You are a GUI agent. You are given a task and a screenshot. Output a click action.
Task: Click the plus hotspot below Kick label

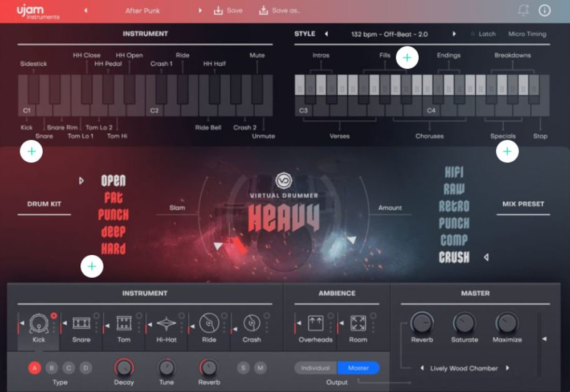31,151
